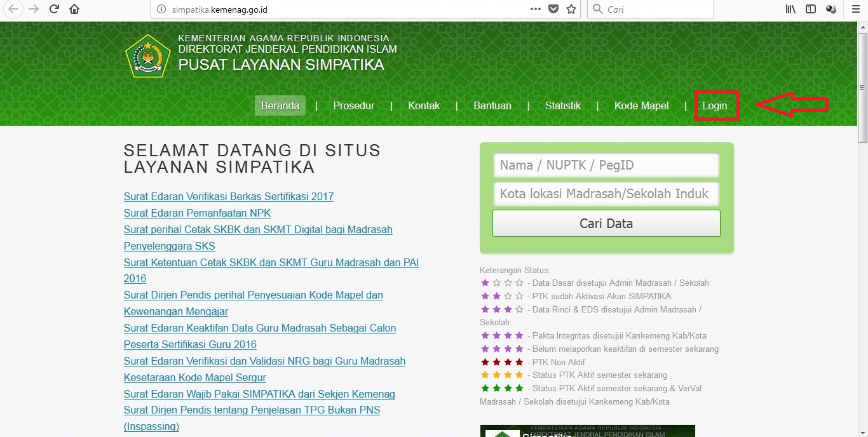The image size is (868, 437).
Task: Open the browser home page
Action: pos(74,10)
